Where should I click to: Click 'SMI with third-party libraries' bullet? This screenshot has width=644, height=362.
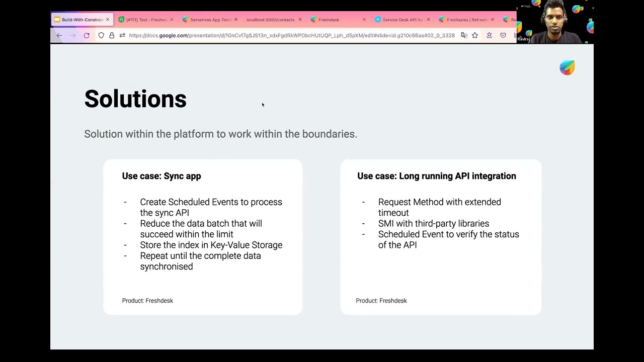434,223
